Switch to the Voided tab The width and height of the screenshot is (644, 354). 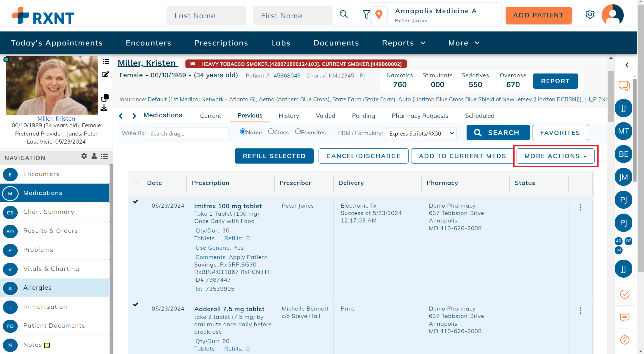(x=325, y=116)
